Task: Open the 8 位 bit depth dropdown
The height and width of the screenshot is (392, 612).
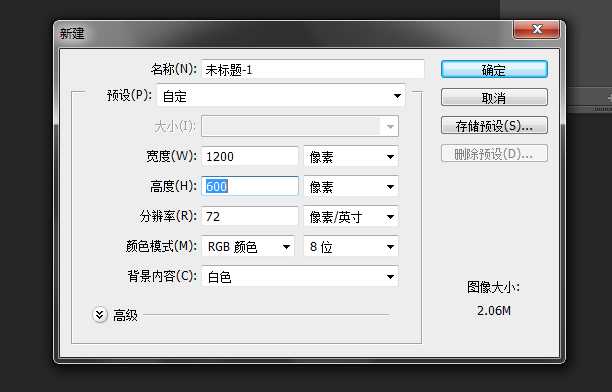Action: point(351,246)
